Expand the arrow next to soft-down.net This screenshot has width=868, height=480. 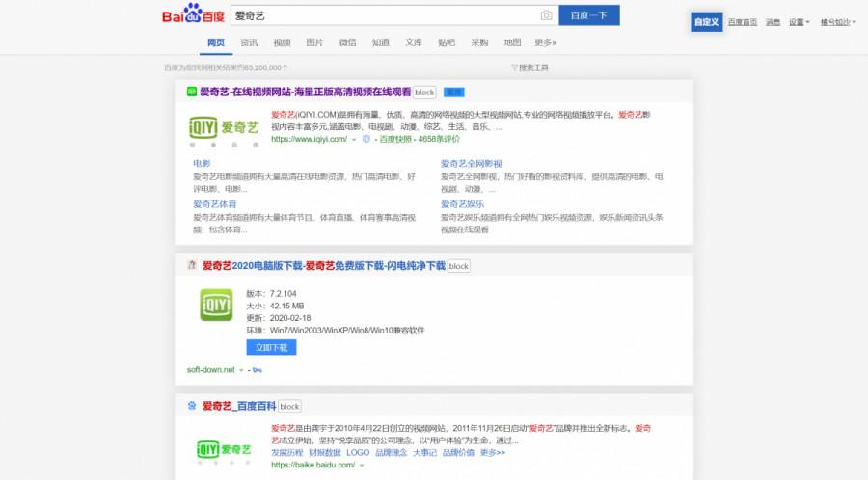point(241,370)
